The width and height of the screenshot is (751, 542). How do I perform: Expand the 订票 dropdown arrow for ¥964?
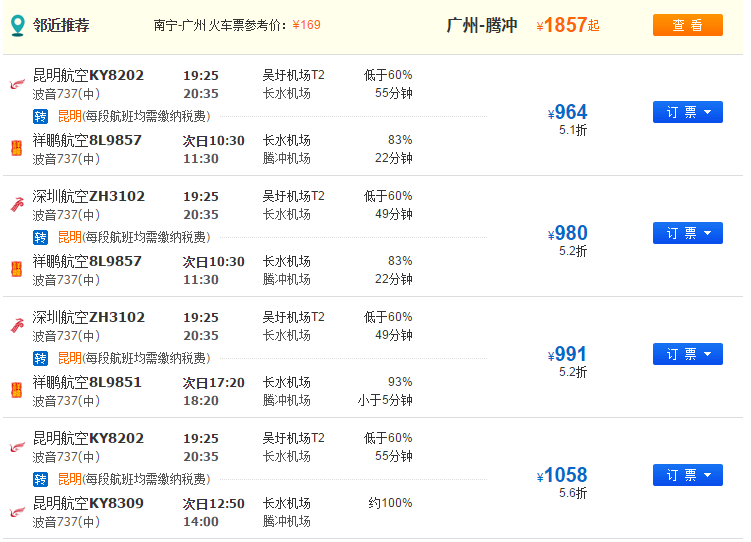(708, 113)
